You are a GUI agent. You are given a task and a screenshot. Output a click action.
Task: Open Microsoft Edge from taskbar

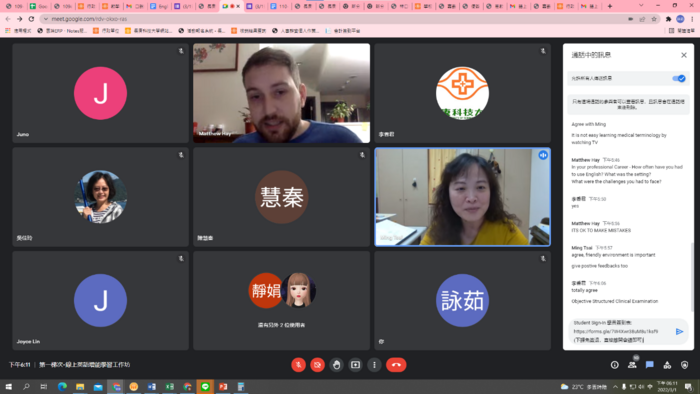62,386
